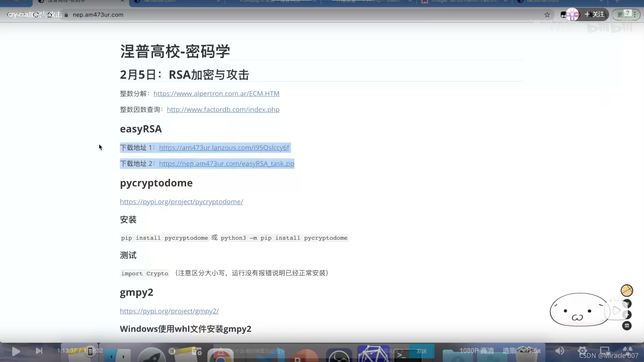The image size is (644, 362).
Task: Click the easyRSA_task.zip download link
Action: coord(226,164)
